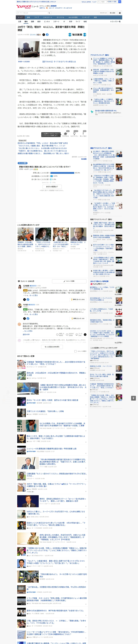Screen dimensions: 138x644
Task: Expand 石井綾華's comment with もっと見る
Action: [x=34, y=295]
